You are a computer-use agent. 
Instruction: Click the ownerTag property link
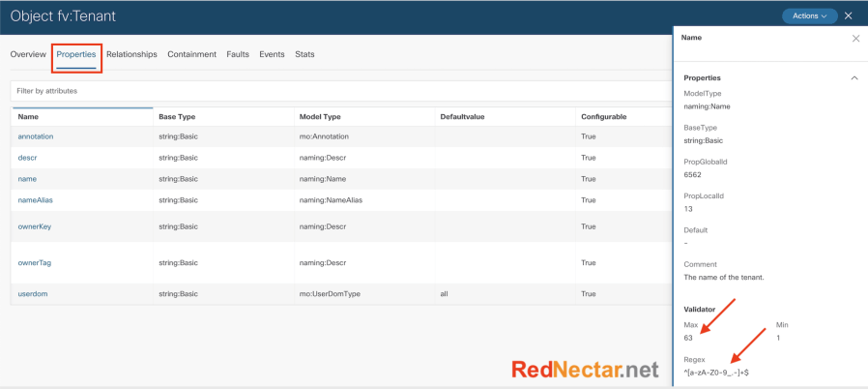[36, 262]
